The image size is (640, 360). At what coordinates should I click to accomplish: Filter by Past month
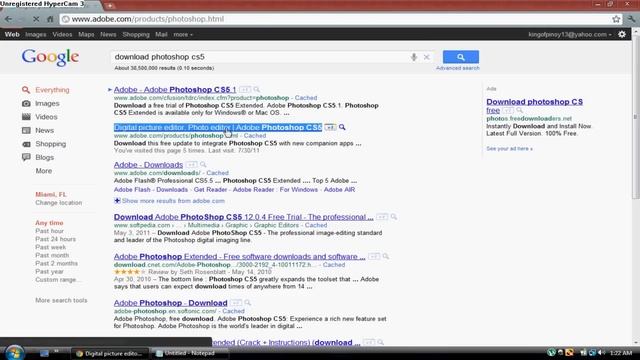click(52, 255)
